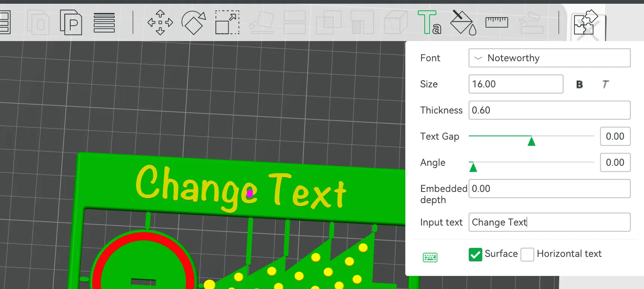The height and width of the screenshot is (289, 644).
Task: Open the Color Painting bucket tool
Action: [463, 22]
